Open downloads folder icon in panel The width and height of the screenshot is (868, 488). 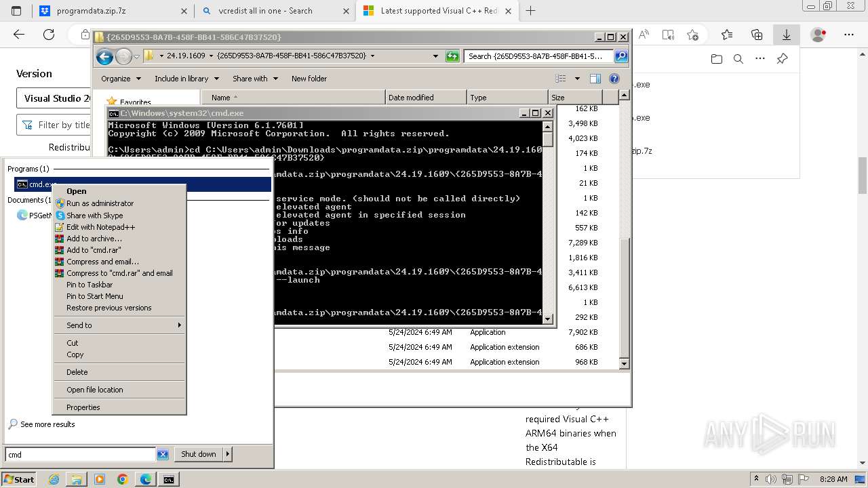click(x=717, y=59)
